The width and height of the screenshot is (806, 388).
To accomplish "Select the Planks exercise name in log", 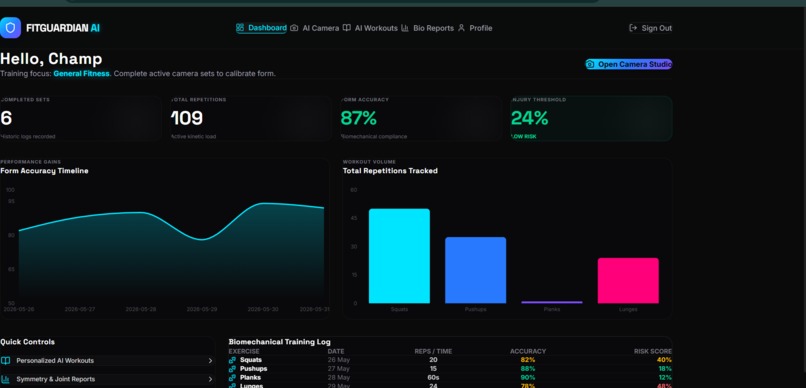I will (250, 378).
